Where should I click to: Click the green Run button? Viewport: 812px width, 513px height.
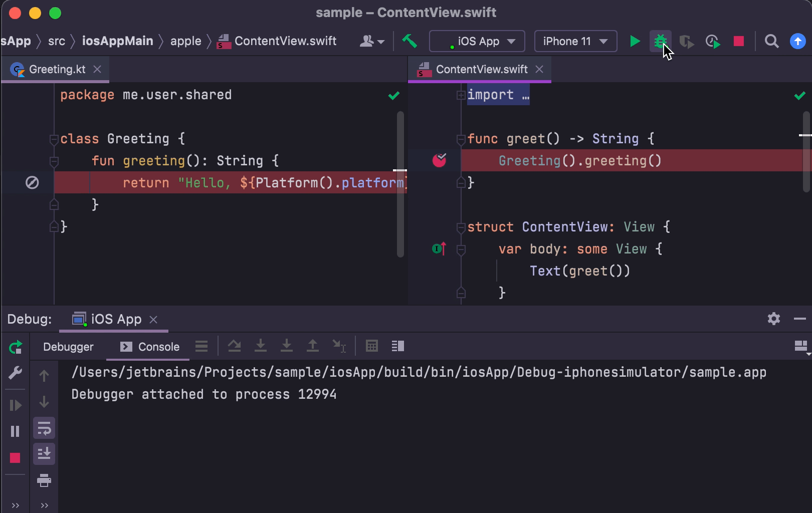click(635, 41)
